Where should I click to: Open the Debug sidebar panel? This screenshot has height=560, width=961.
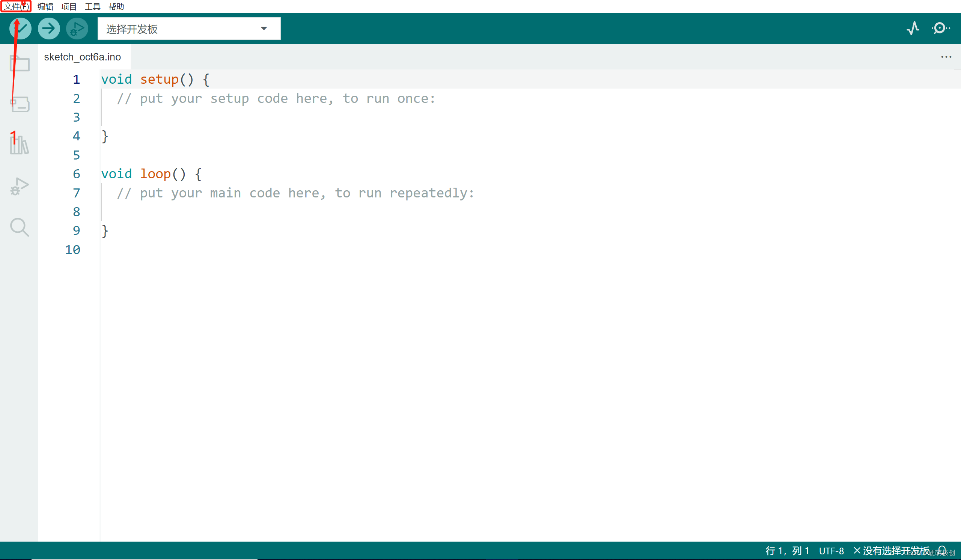point(20,187)
